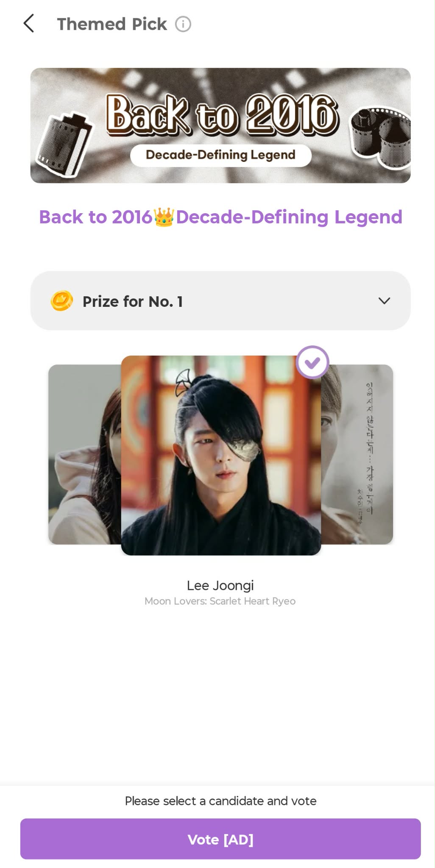This screenshot has height=868, width=435.
Task: Open the Prize for No. 1 panel
Action: (220, 301)
